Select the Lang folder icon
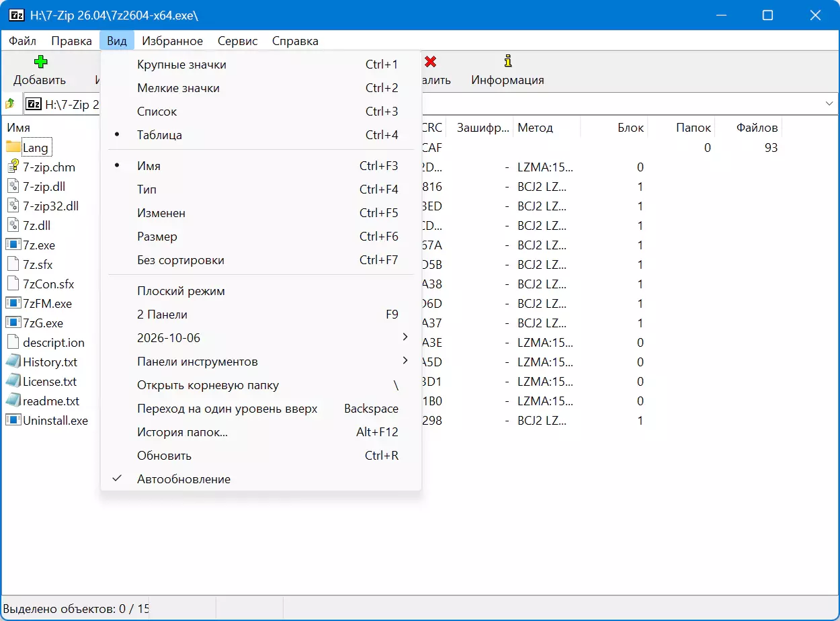This screenshot has width=840, height=621. tap(13, 147)
